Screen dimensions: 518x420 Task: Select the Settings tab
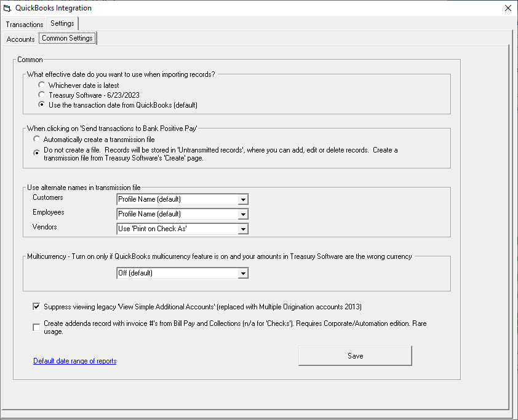pyautogui.click(x=62, y=23)
